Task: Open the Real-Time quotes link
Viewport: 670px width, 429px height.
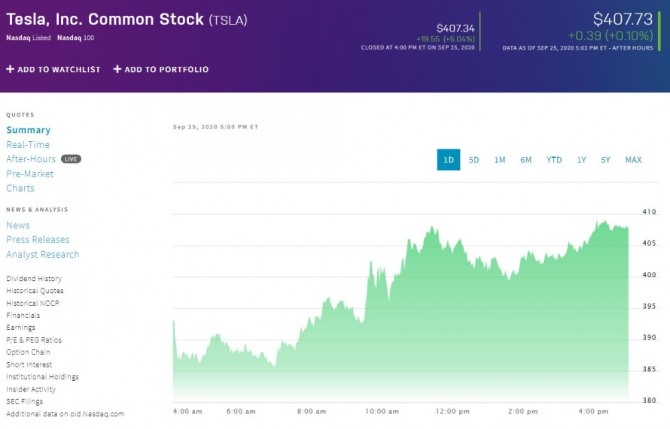Action: tap(28, 145)
